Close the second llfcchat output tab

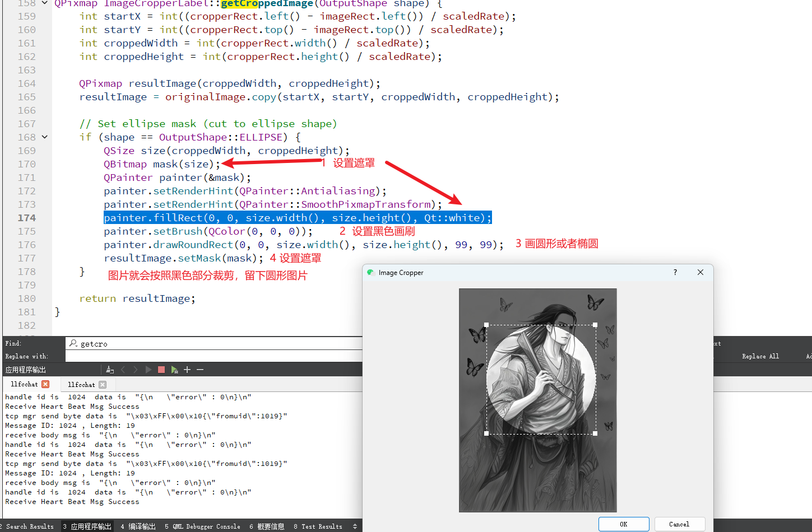(103, 385)
